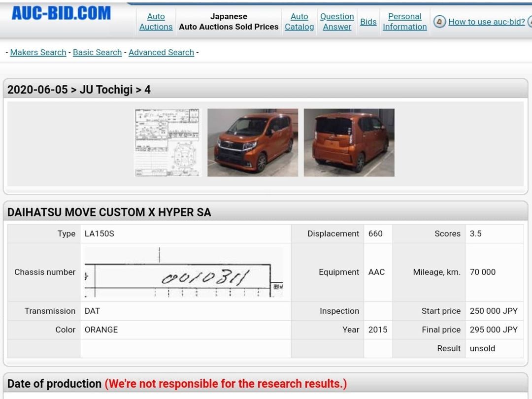Select the Color value ORANGE
The image size is (532, 399).
pyautogui.click(x=101, y=330)
